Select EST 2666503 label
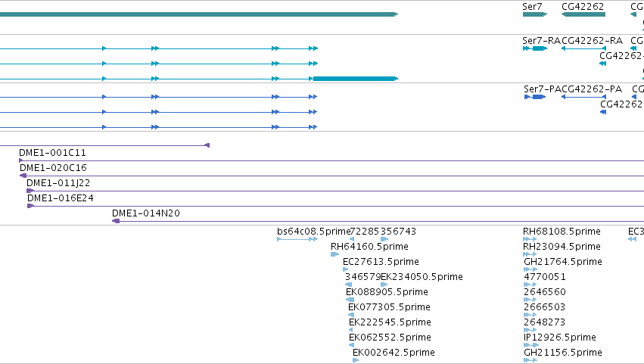This screenshot has height=364, width=644. tap(545, 308)
